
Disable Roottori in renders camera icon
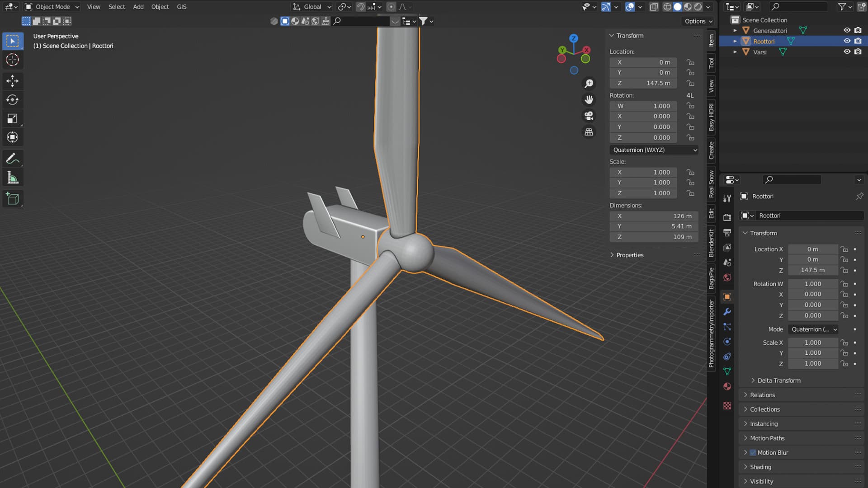coord(858,41)
